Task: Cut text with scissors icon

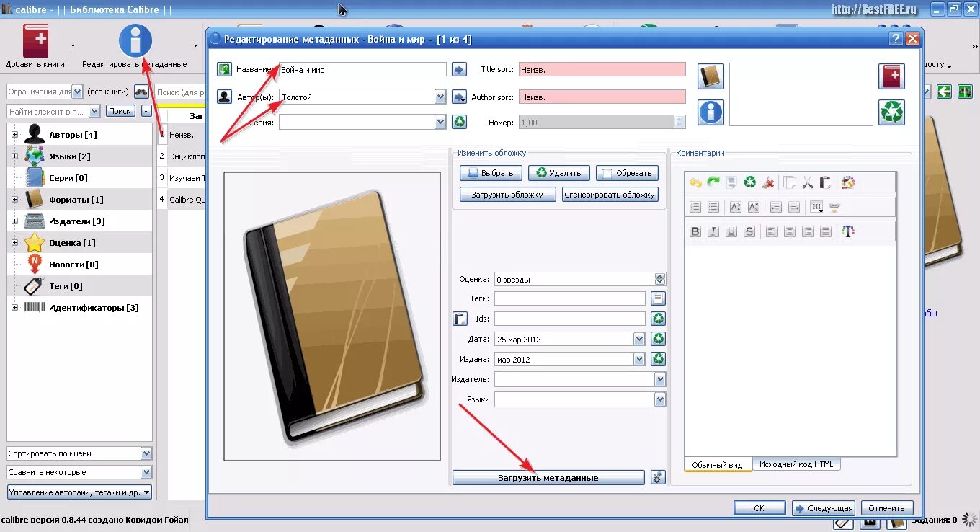Action: pos(807,182)
